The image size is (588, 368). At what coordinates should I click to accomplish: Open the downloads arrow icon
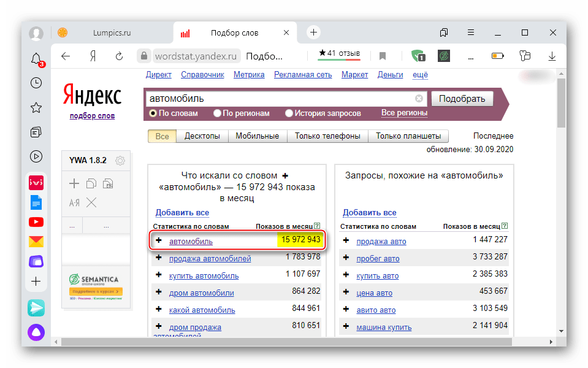(x=552, y=56)
